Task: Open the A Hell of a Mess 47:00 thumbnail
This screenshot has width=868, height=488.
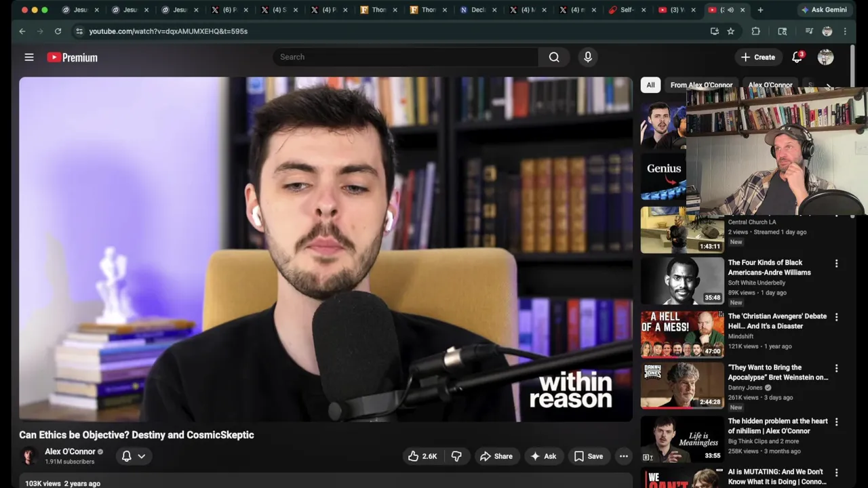Action: pos(682,334)
